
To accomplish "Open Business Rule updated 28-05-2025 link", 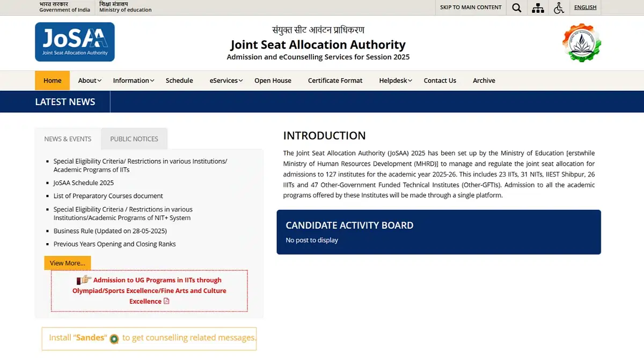I will coord(110,231).
